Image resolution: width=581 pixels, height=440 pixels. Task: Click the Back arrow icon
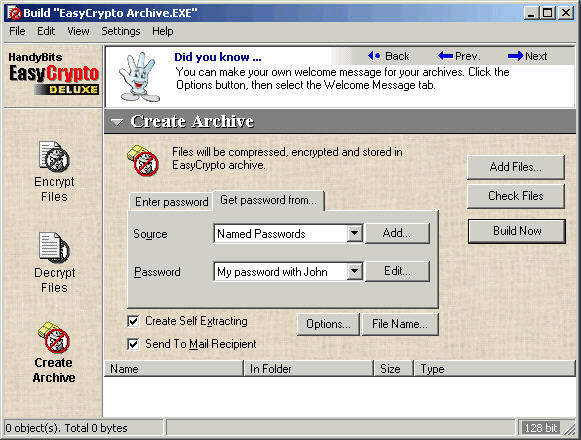[x=374, y=56]
